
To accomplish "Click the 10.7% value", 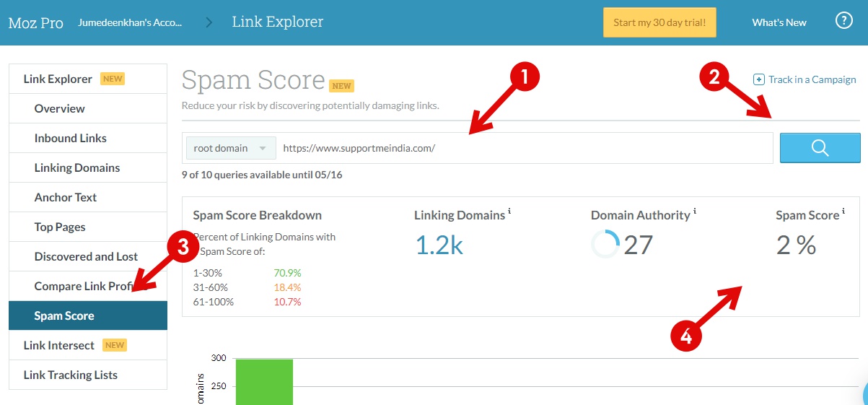I will (287, 302).
